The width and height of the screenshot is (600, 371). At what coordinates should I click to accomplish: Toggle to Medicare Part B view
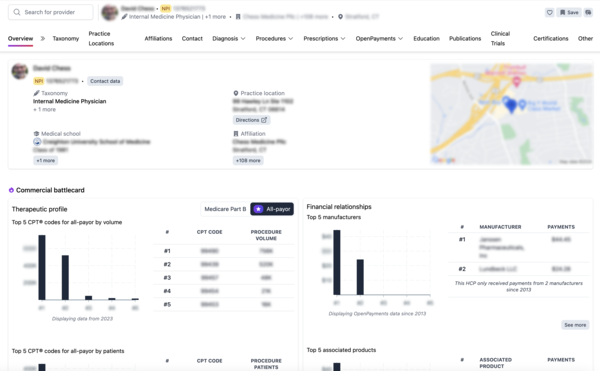point(225,209)
